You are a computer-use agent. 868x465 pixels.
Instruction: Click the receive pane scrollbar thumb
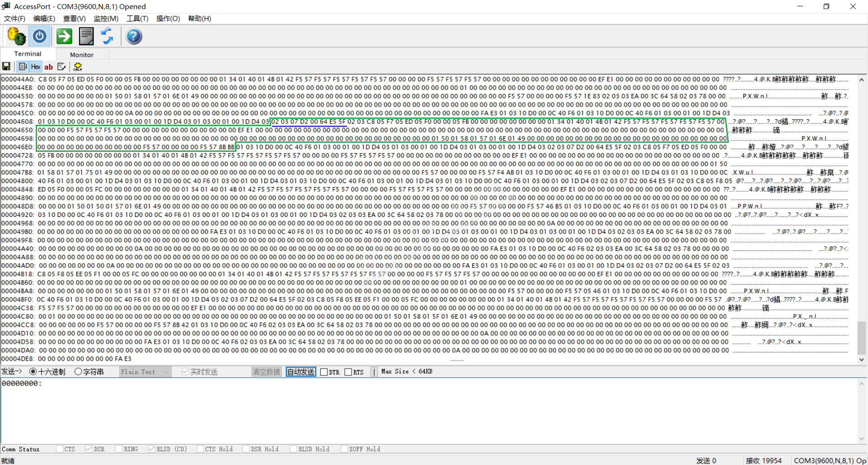(x=862, y=337)
